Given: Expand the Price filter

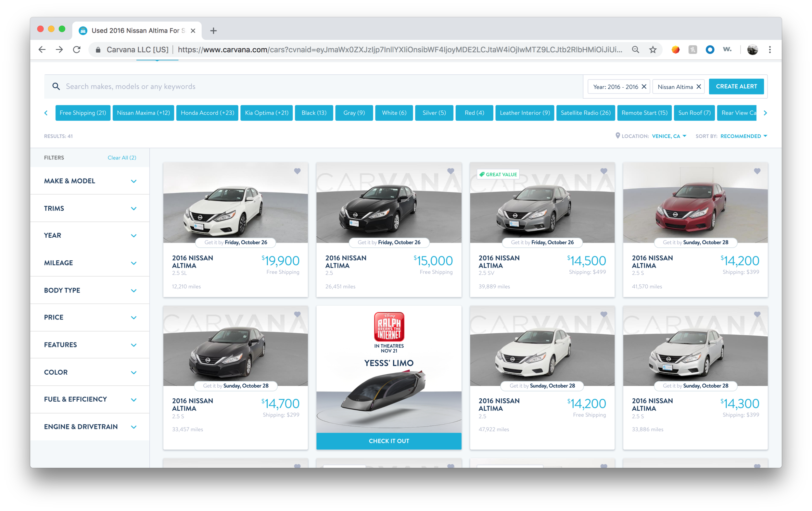Looking at the screenshot, I should pos(90,318).
